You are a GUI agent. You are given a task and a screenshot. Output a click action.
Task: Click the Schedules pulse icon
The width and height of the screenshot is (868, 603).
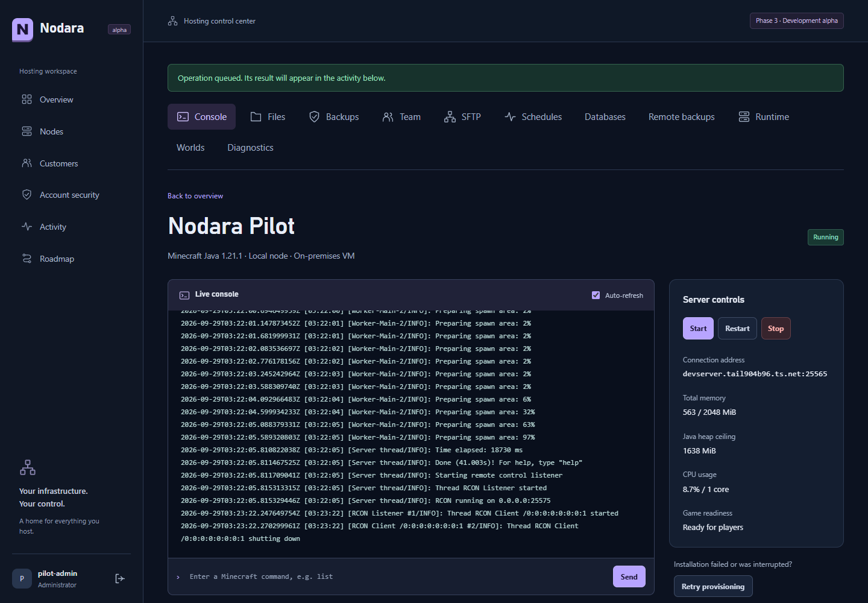(510, 117)
